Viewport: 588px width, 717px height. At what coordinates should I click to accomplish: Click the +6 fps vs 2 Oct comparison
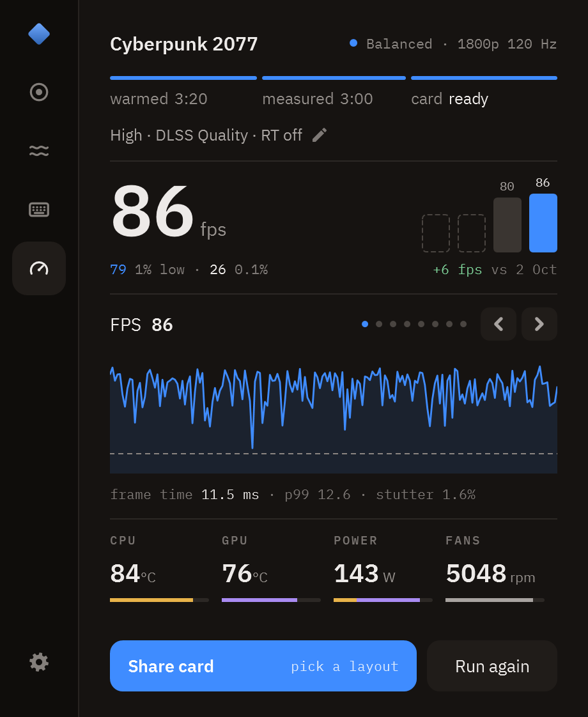click(495, 269)
